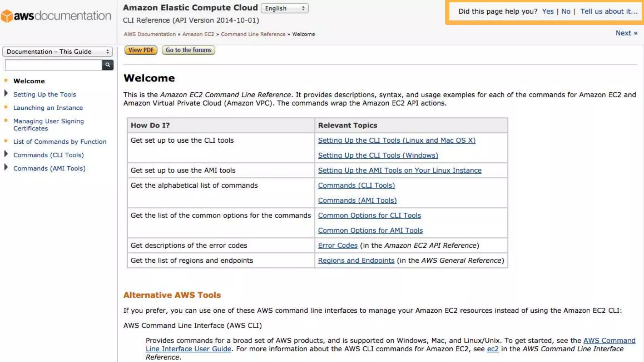Open Launching an Instance in sidebar

point(48,108)
